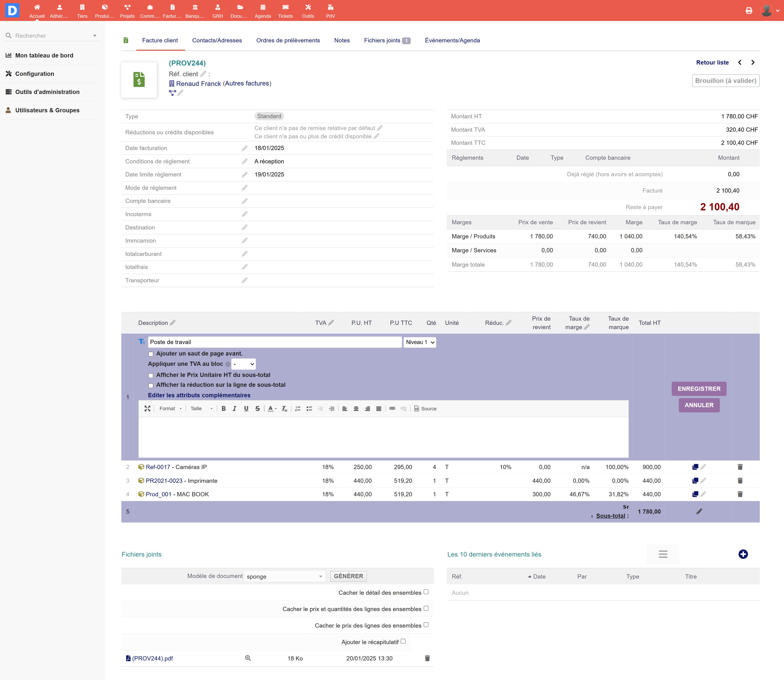Enable 'Ajouter un saut de page avant' checkbox
The height and width of the screenshot is (680, 784).
(x=151, y=354)
